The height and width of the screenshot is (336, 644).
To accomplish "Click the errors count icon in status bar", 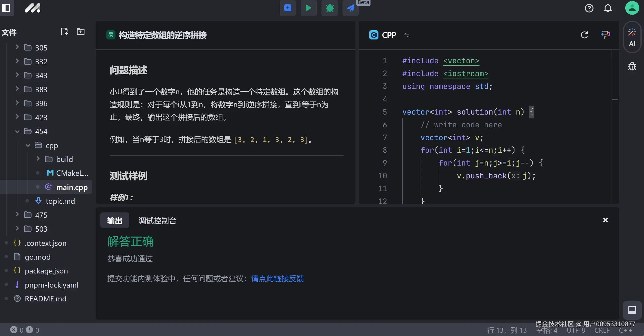I will tap(14, 330).
